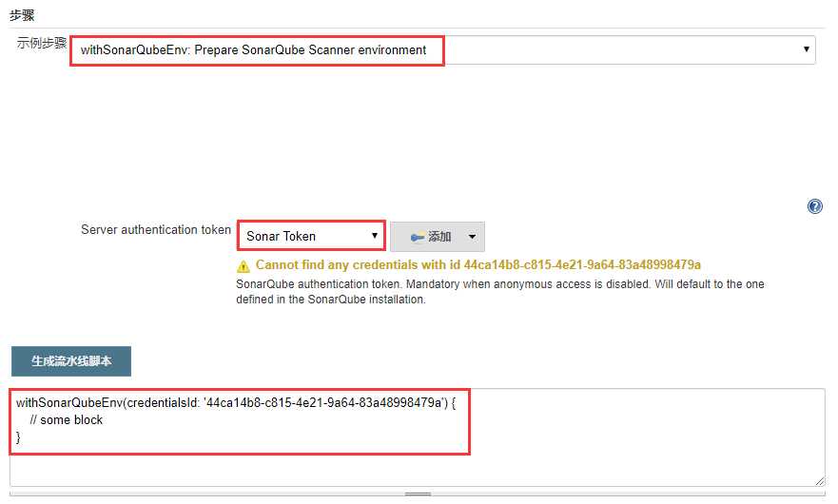Click the 'Server authentication token' label
This screenshot has height=504, width=838.
click(x=156, y=230)
